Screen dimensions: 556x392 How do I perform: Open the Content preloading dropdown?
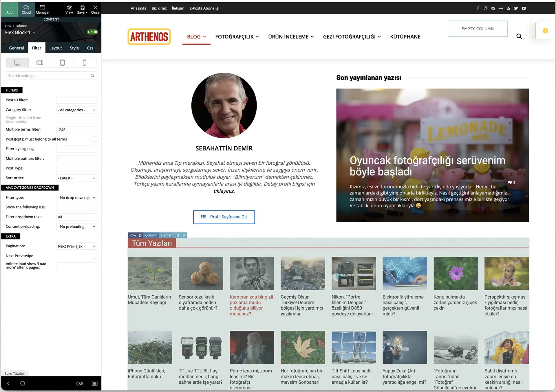(76, 227)
